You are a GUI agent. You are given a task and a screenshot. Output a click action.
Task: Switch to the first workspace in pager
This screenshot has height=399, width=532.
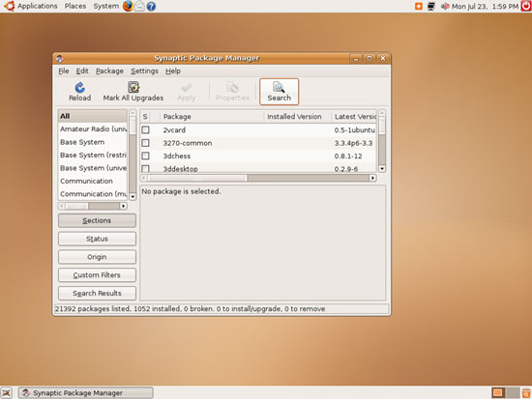pyautogui.click(x=498, y=393)
